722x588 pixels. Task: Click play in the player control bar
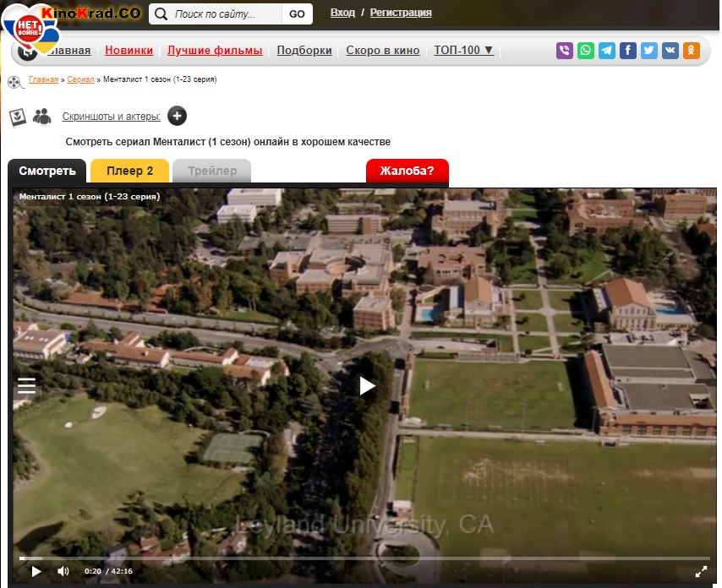pos(36,571)
